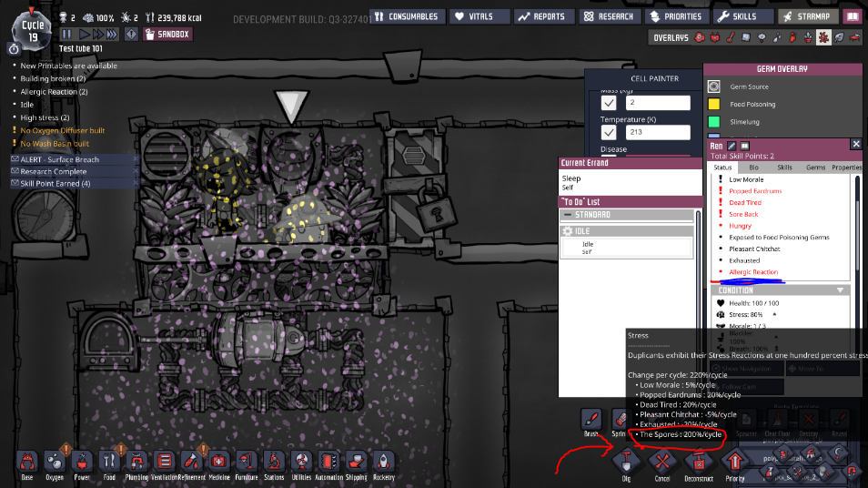Collapse the Standard to-do section
Screen dimensions: 868x488
coord(568,215)
